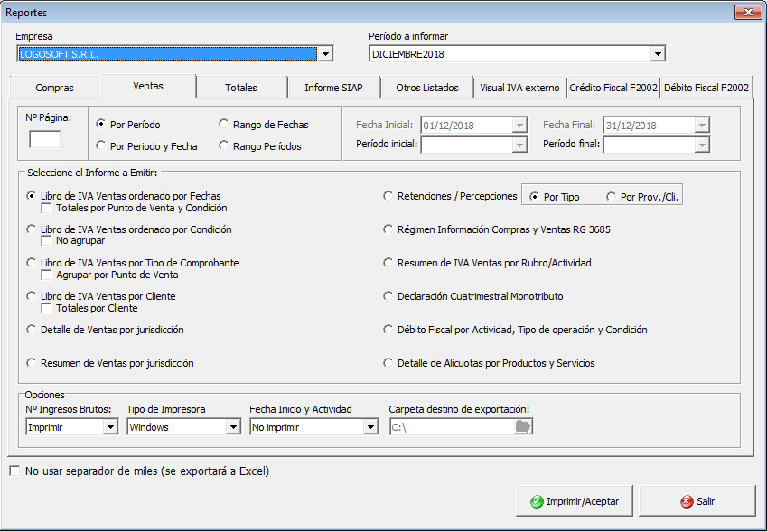Click the red Salir button
The width and height of the screenshot is (767, 532).
697,500
